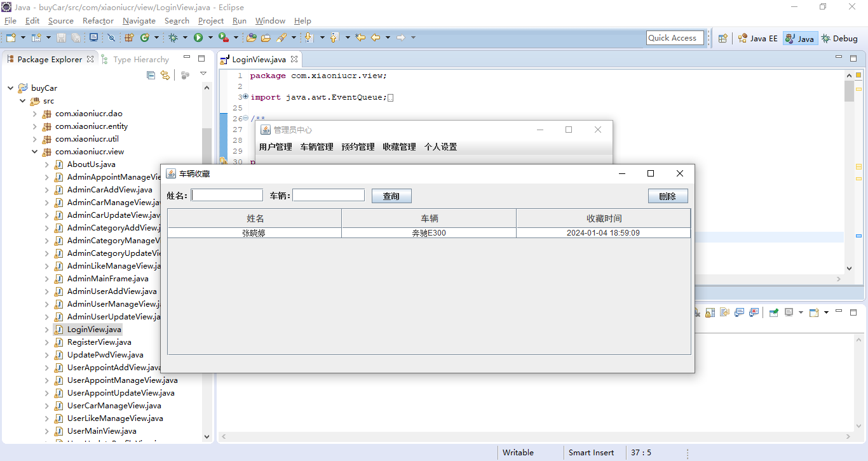Screen dimensions: 868x461
Task: Close the LoginView.java editor tab
Action: click(x=294, y=59)
